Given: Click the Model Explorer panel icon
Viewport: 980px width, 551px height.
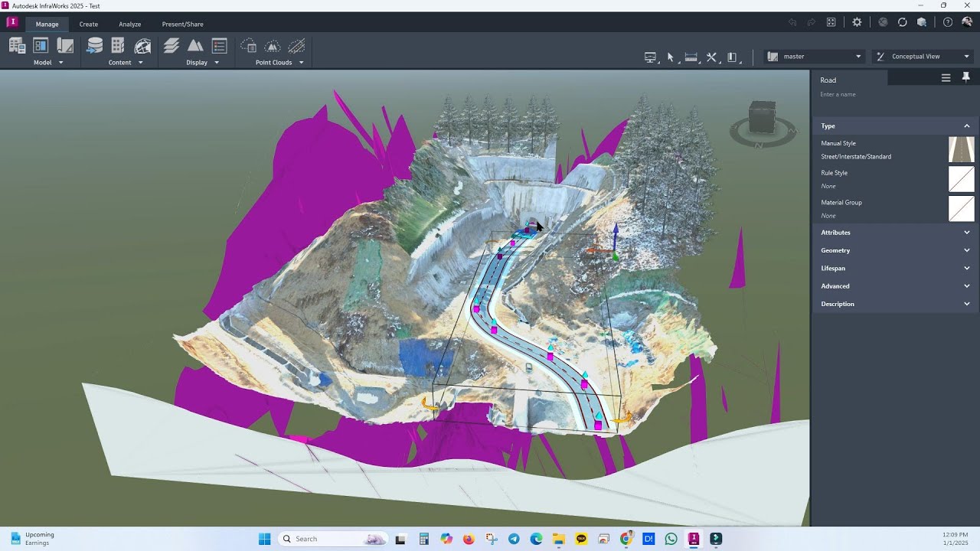Looking at the screenshot, I should coord(41,46).
